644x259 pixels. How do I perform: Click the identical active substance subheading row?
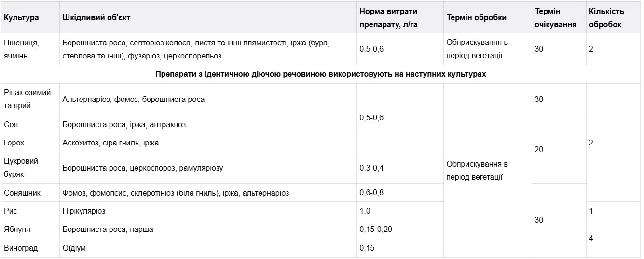coord(321,74)
